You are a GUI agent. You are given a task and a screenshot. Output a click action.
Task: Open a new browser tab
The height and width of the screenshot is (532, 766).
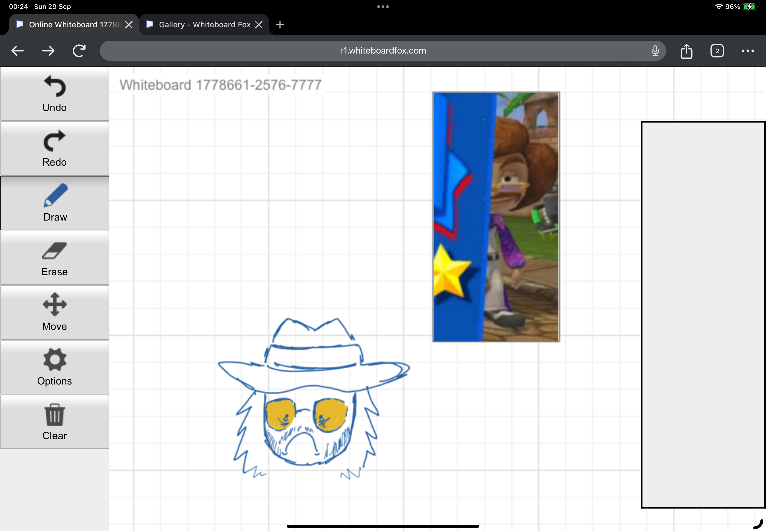click(280, 25)
